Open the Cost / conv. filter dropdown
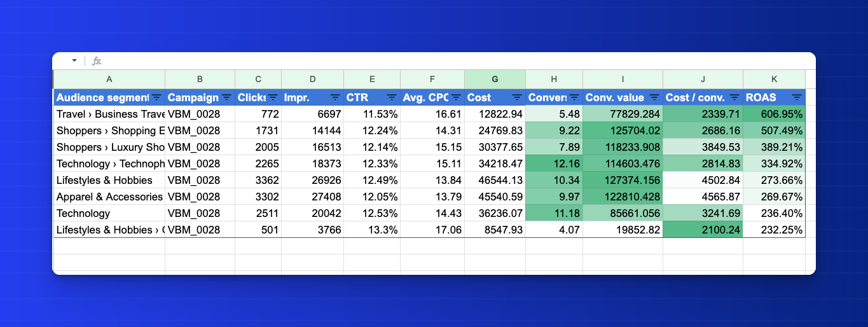 [x=734, y=98]
